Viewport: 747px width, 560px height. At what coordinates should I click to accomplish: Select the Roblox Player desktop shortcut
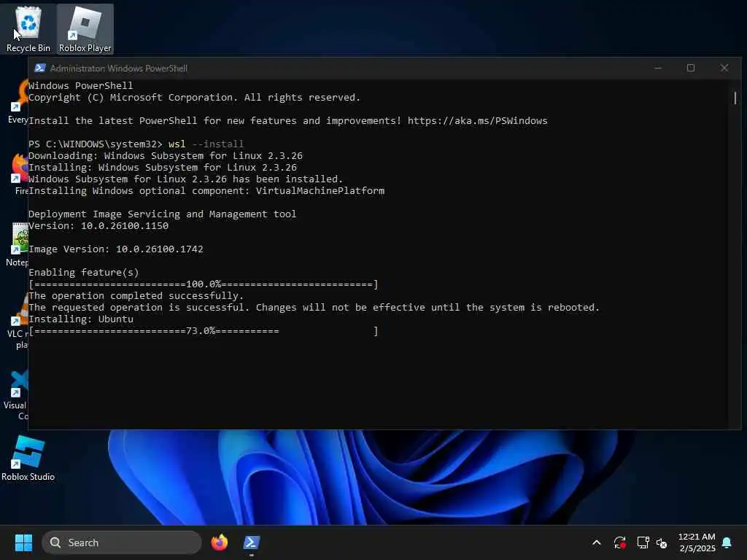coord(85,28)
